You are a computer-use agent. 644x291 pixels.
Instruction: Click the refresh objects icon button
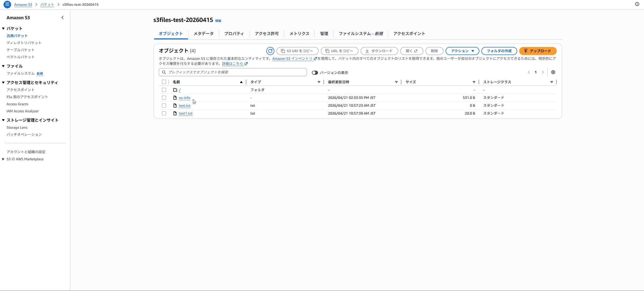point(270,51)
